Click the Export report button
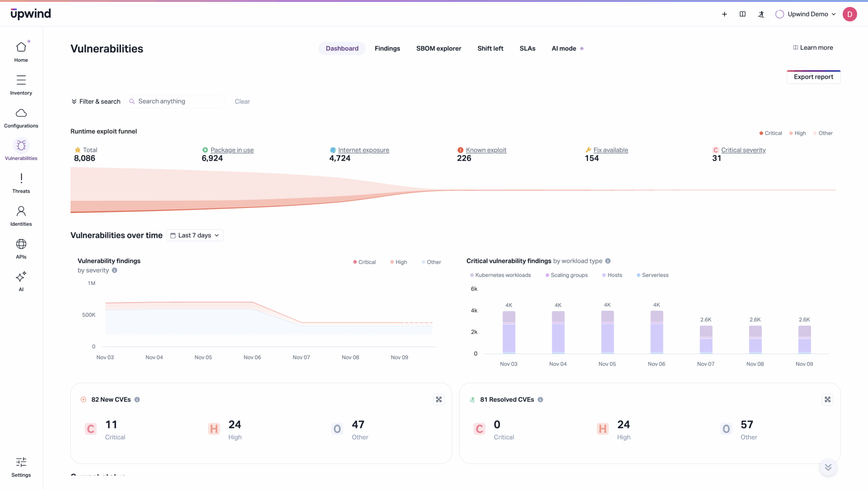The image size is (868, 490). pos(813,77)
